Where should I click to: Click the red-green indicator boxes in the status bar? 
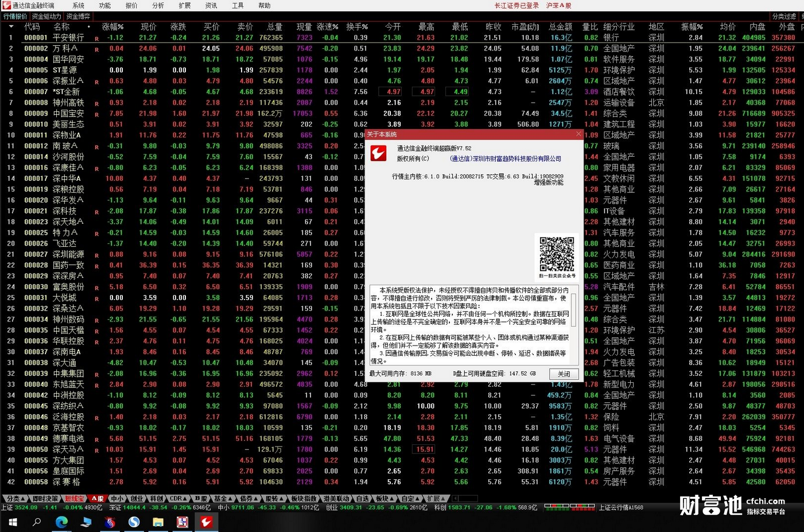click(x=570, y=507)
